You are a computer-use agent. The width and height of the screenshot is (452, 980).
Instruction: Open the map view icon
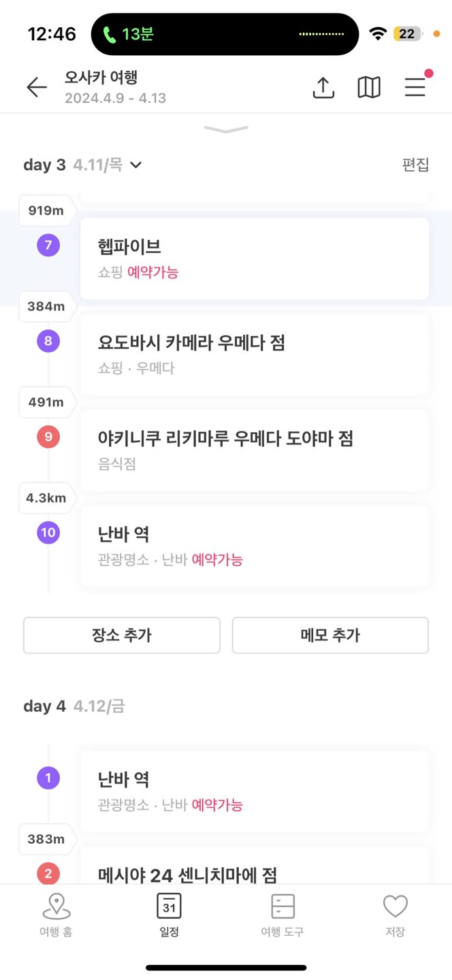(369, 87)
